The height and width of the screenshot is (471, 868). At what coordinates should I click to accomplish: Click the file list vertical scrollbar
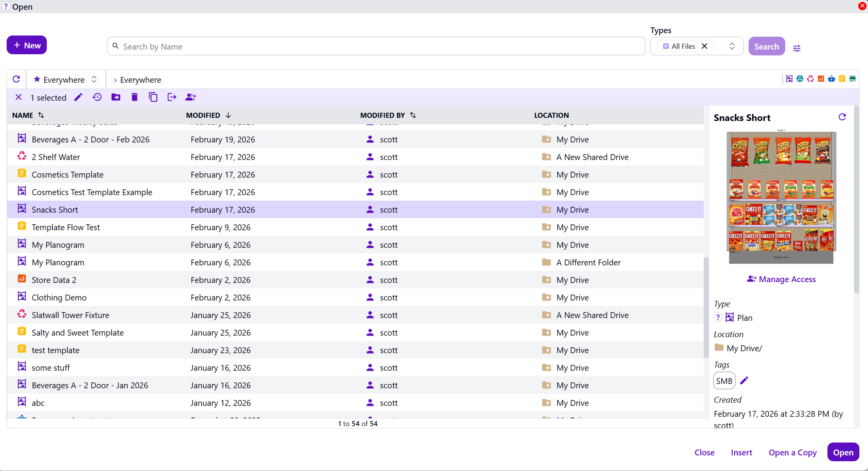coord(706,307)
